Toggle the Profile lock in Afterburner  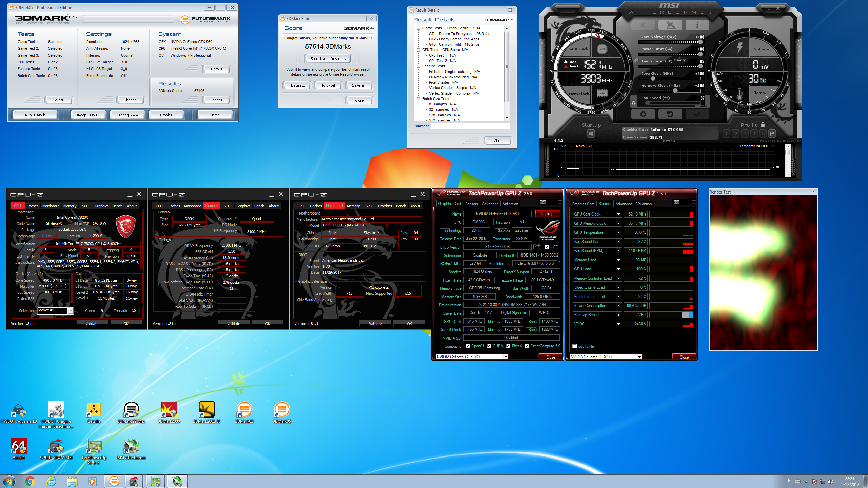coord(763,124)
